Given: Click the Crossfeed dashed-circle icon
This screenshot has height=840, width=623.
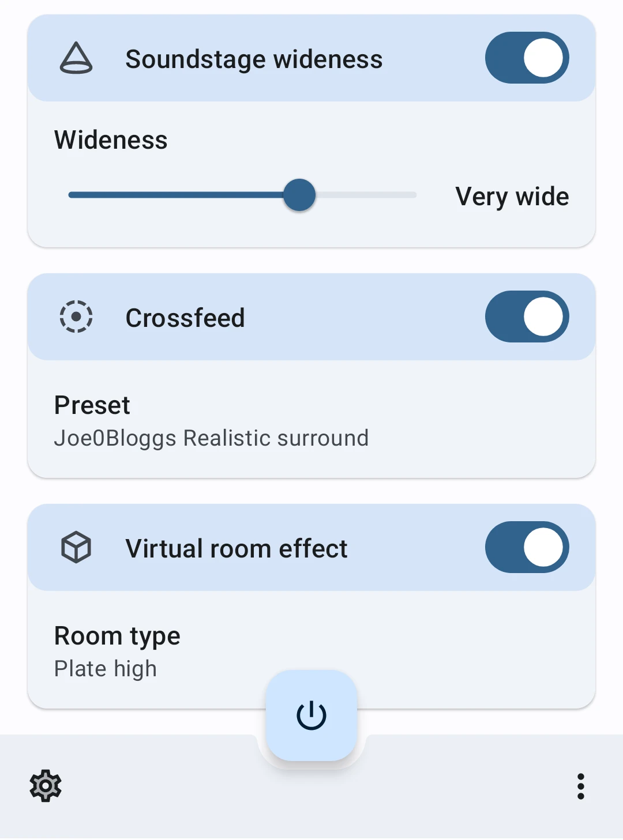Looking at the screenshot, I should coord(76,317).
